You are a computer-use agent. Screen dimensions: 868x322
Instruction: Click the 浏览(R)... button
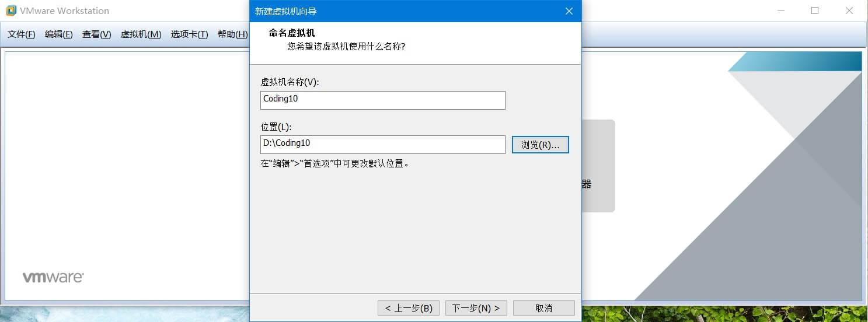point(540,145)
